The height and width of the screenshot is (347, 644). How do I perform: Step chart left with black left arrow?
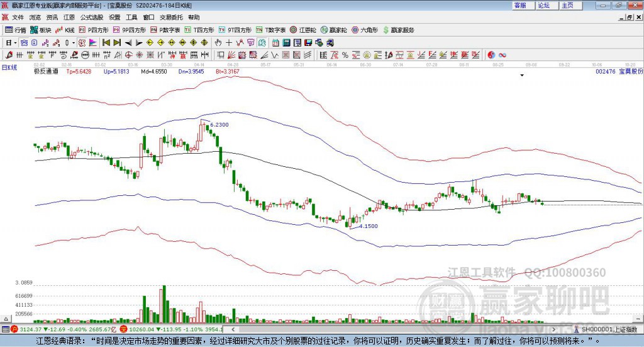pos(128,43)
